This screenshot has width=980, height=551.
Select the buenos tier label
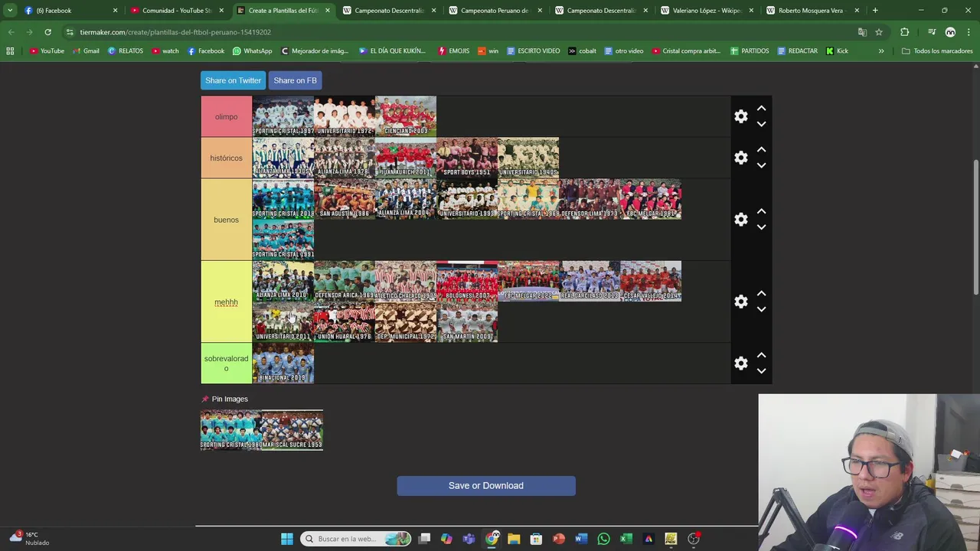226,220
